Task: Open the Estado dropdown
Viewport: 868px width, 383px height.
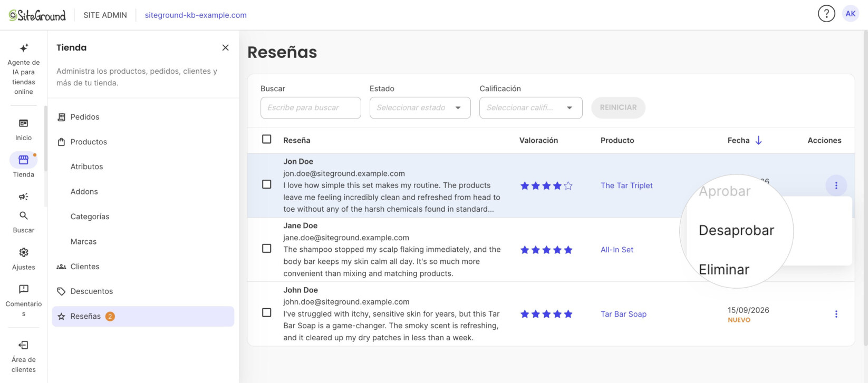Action: (420, 107)
